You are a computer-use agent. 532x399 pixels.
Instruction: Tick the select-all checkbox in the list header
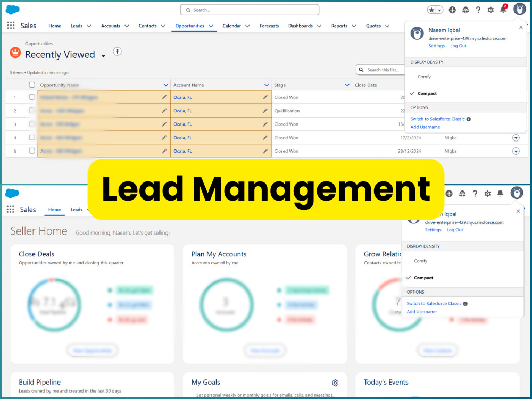[x=32, y=85]
